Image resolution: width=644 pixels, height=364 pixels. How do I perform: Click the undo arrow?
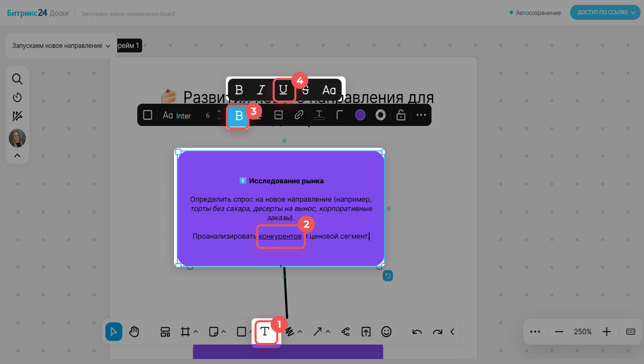click(417, 332)
